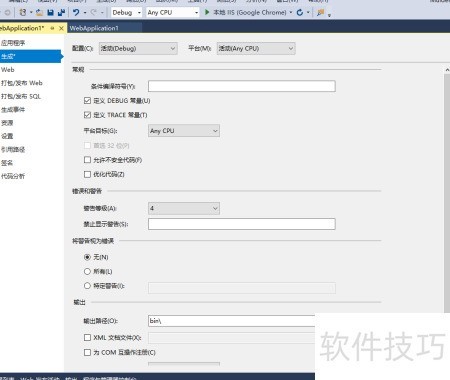This screenshot has width=450, height=380.
Task: Open the Debug solution configuration dropdown
Action: click(126, 13)
